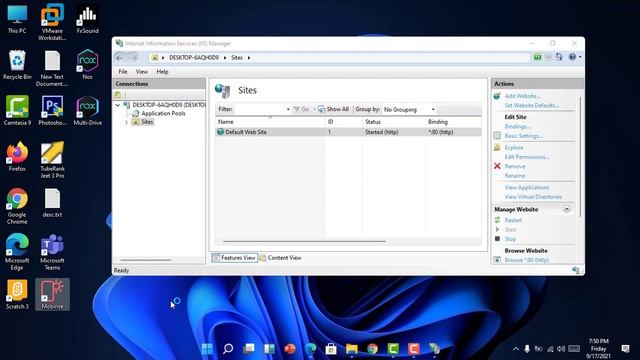Launch VMware Workstation desktop shortcut
The height and width of the screenshot is (360, 640).
click(52, 22)
